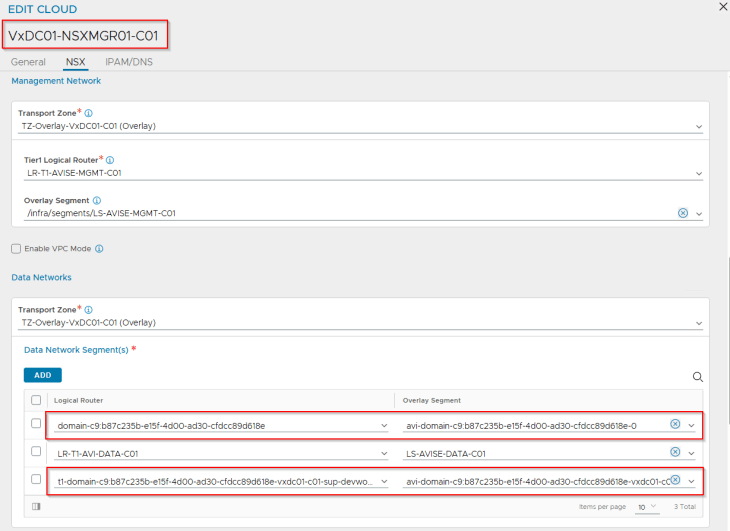730x531 pixels.
Task: Expand Tier1 Logical Router LR-T1-AVISE-MGMT-C01 dropdown
Action: coord(698,173)
